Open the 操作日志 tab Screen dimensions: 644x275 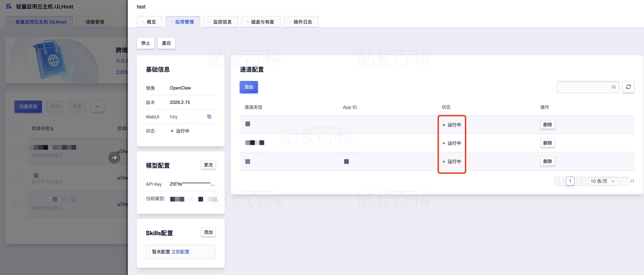tap(301, 22)
